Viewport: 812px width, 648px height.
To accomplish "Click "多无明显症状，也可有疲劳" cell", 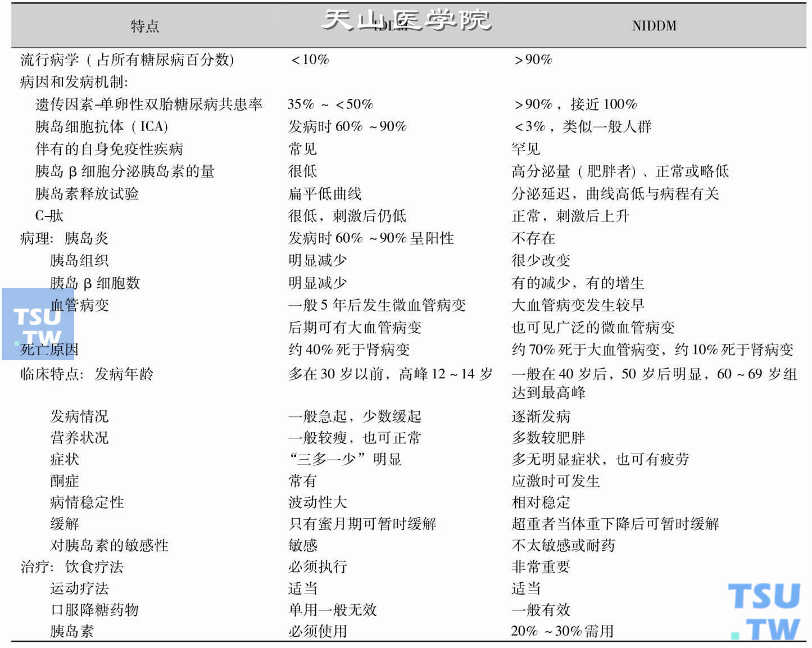I will point(600,459).
